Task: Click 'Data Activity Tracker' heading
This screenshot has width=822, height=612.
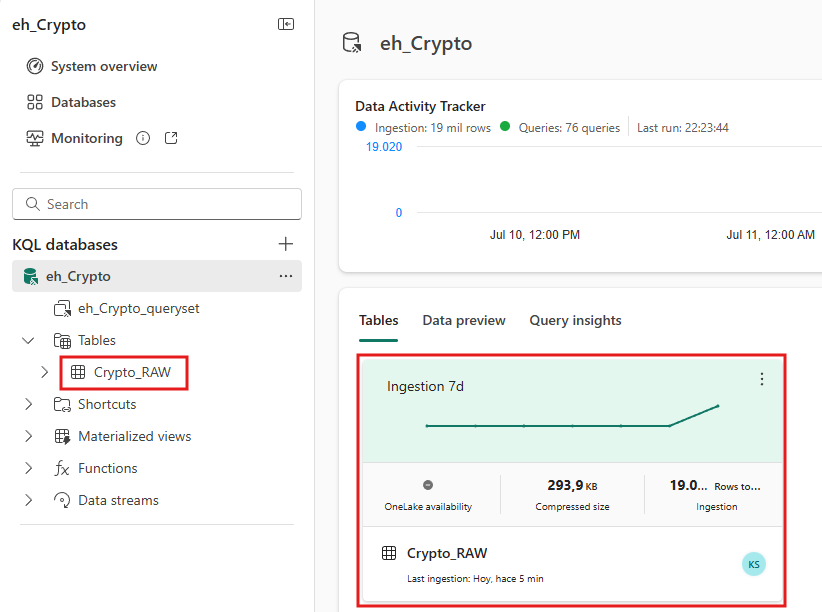Action: coord(420,106)
